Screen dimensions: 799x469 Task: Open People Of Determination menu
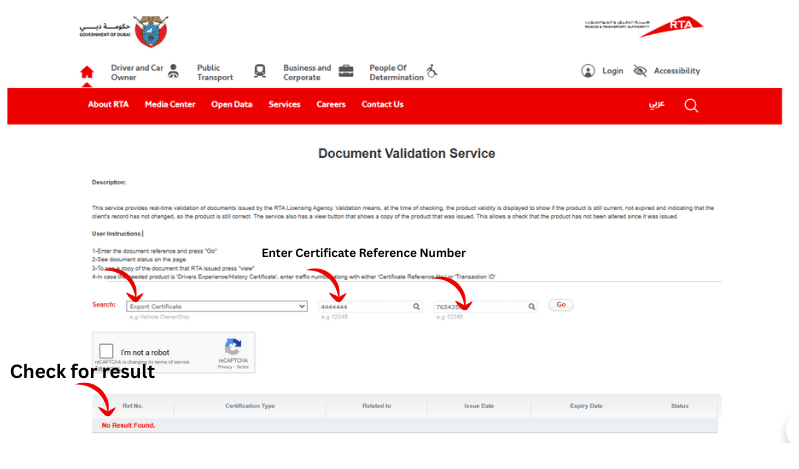[x=396, y=72]
